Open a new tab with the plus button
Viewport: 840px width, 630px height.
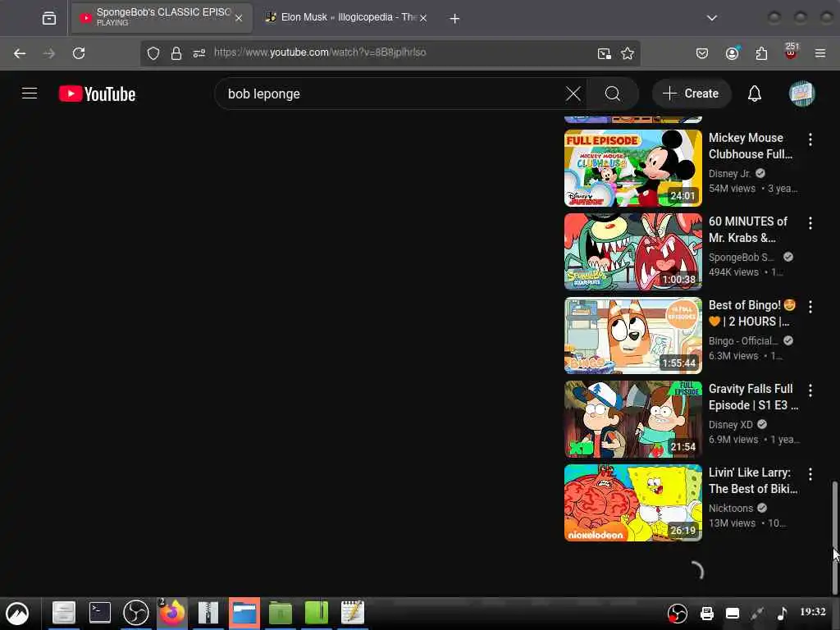(x=454, y=19)
